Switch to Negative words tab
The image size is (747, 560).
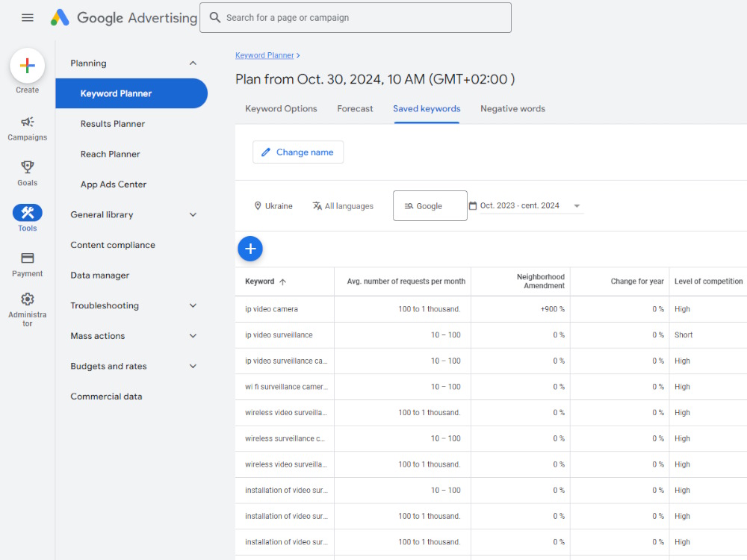pyautogui.click(x=512, y=108)
